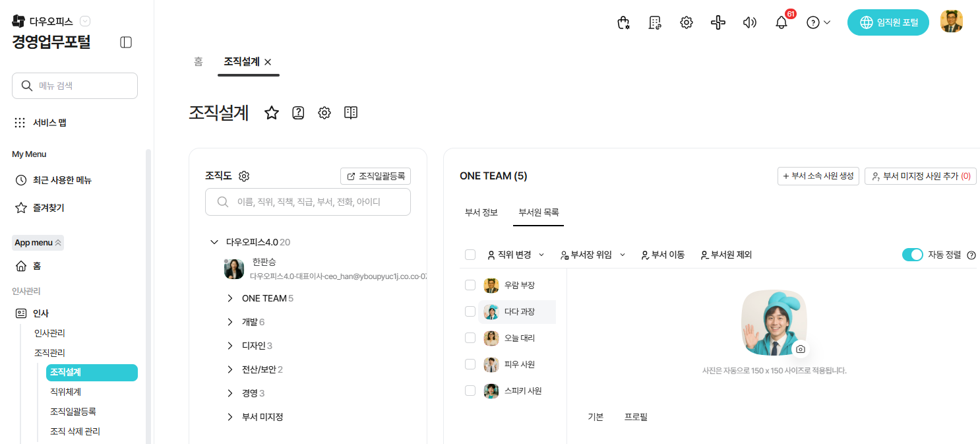Check the box for 우람 부장
The width and height of the screenshot is (980, 444).
[470, 285]
